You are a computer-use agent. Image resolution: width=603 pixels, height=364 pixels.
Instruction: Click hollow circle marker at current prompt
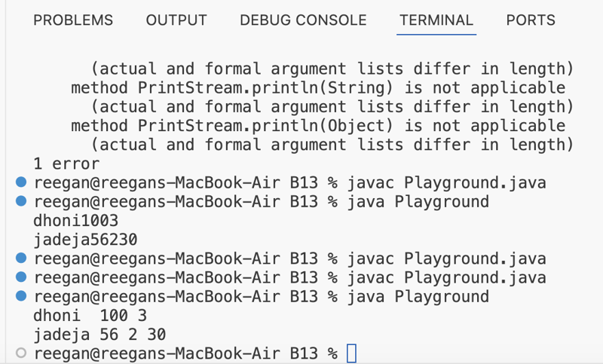[21, 353]
